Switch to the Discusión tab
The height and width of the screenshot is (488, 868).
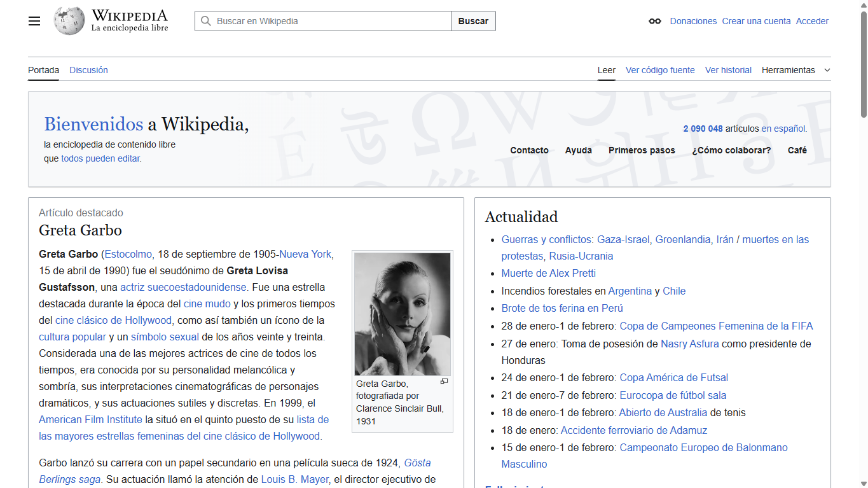coord(88,70)
